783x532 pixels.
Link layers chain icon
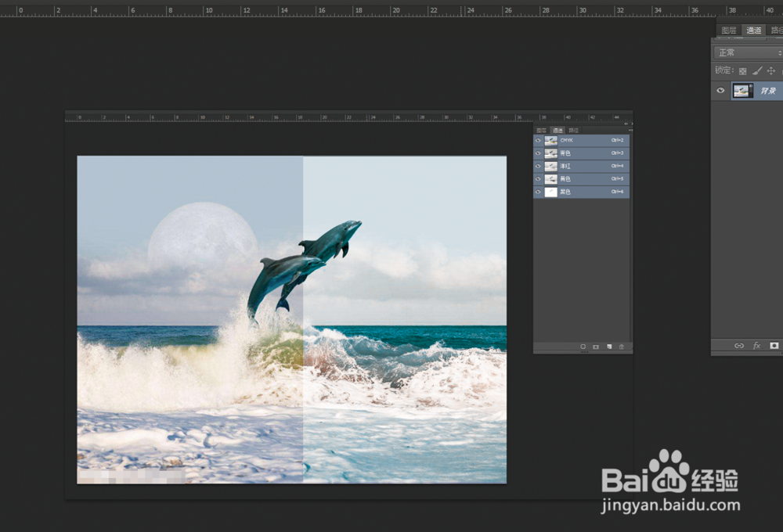[739, 345]
